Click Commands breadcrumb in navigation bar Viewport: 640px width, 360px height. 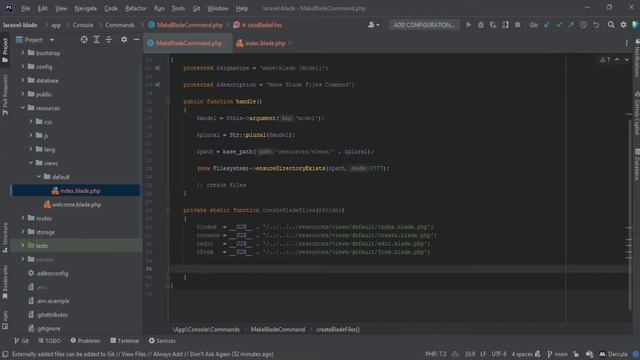120,25
